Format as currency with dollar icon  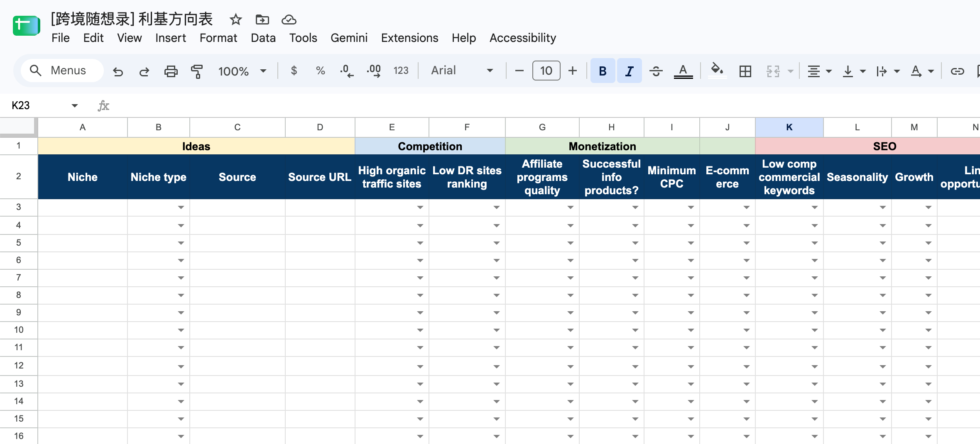(x=294, y=71)
